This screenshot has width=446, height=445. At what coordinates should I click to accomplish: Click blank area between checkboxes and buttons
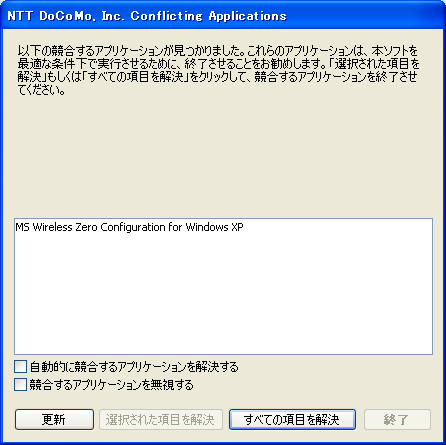(x=223, y=400)
